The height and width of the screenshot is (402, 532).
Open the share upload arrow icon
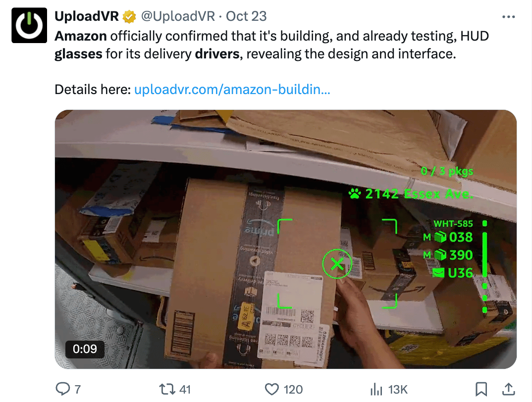(x=508, y=389)
